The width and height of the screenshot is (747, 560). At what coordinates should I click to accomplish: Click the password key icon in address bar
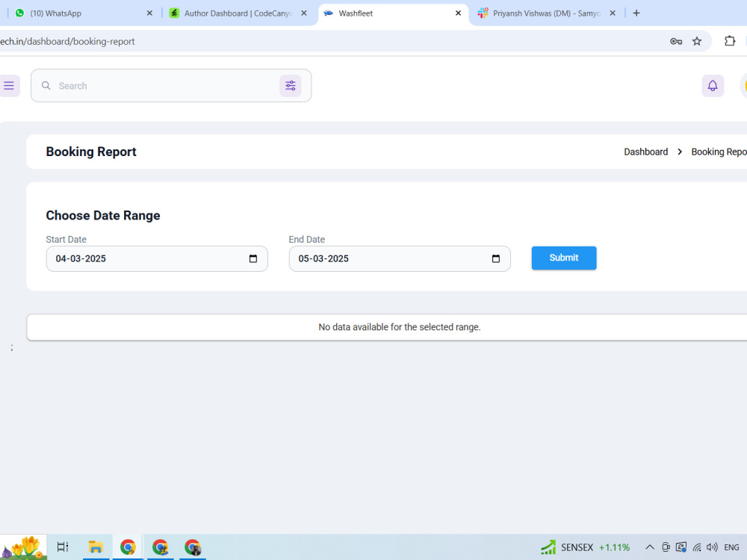click(x=676, y=41)
